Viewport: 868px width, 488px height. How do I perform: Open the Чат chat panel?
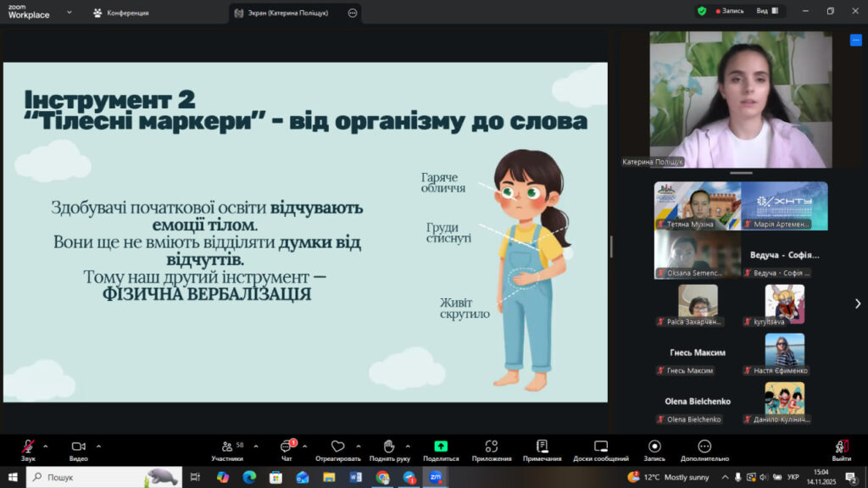click(x=286, y=449)
